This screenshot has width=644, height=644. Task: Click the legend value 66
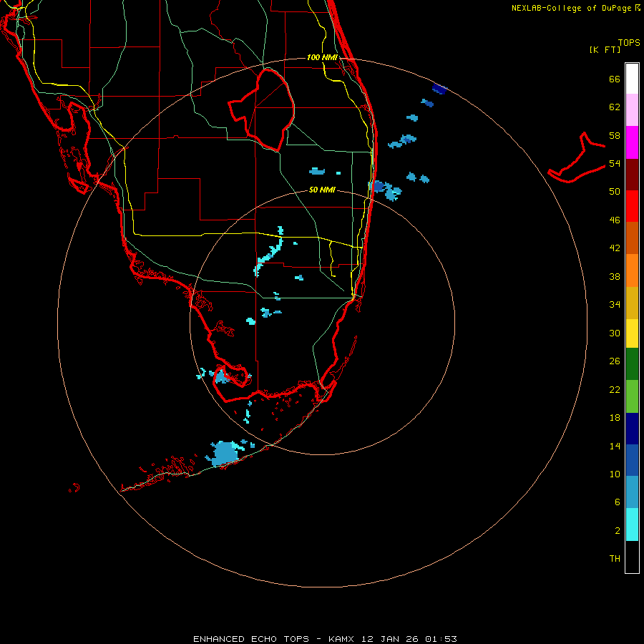pyautogui.click(x=615, y=79)
